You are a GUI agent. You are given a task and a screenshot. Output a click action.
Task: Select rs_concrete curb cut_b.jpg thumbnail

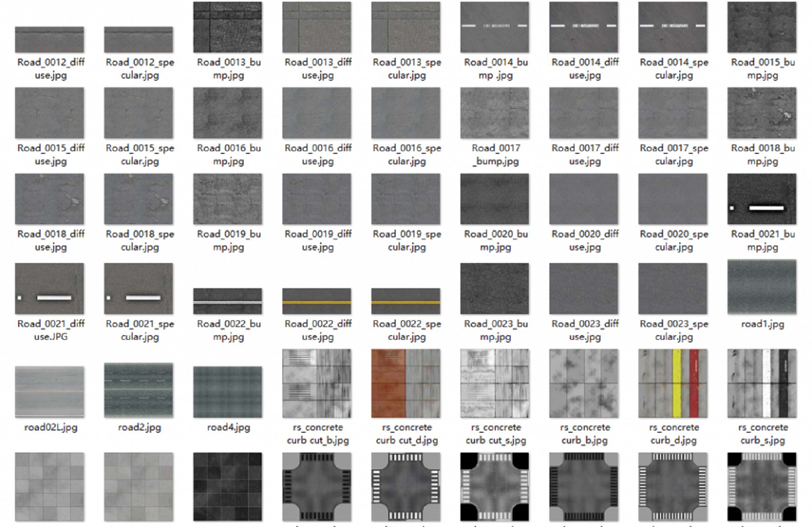317,384
